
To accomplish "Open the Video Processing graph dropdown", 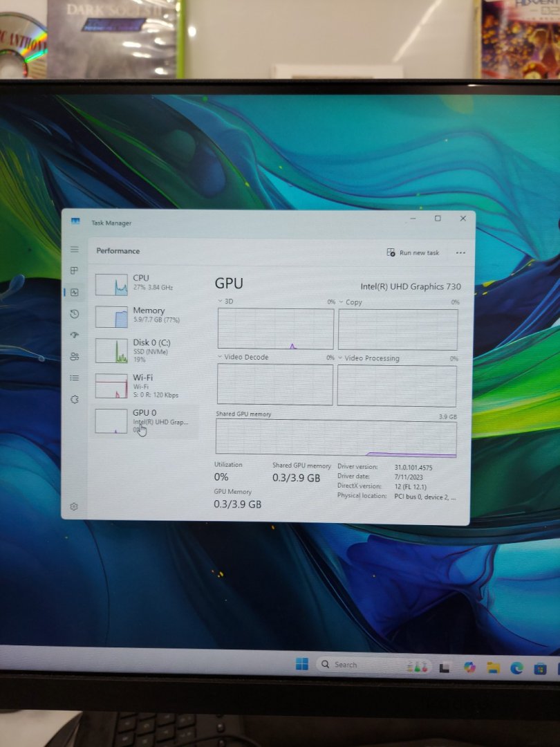I will [x=368, y=358].
